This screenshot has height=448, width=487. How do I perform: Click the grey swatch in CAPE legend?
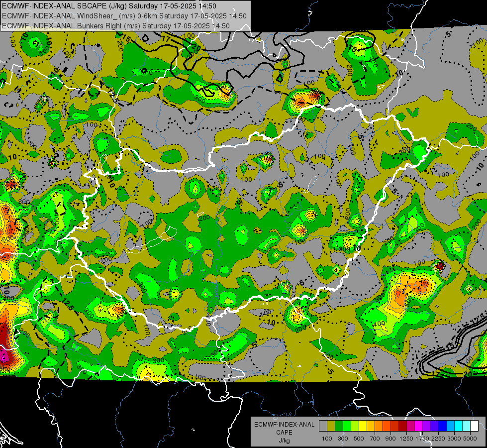[x=323, y=426]
